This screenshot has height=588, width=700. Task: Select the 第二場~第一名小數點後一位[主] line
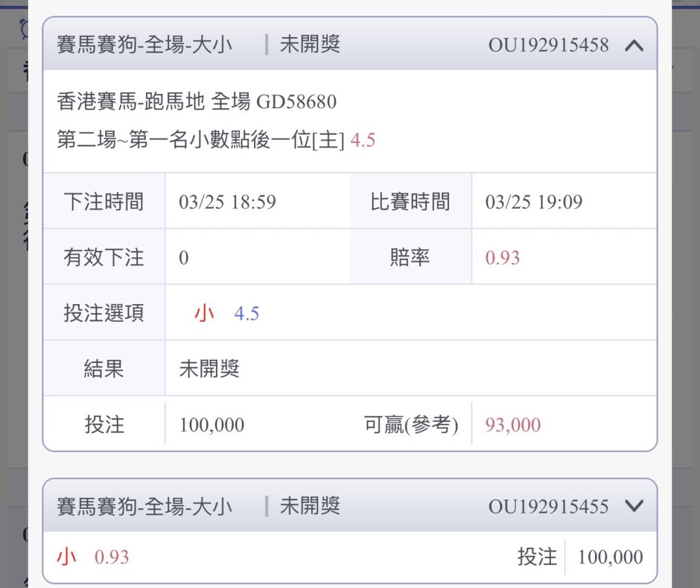point(216,140)
